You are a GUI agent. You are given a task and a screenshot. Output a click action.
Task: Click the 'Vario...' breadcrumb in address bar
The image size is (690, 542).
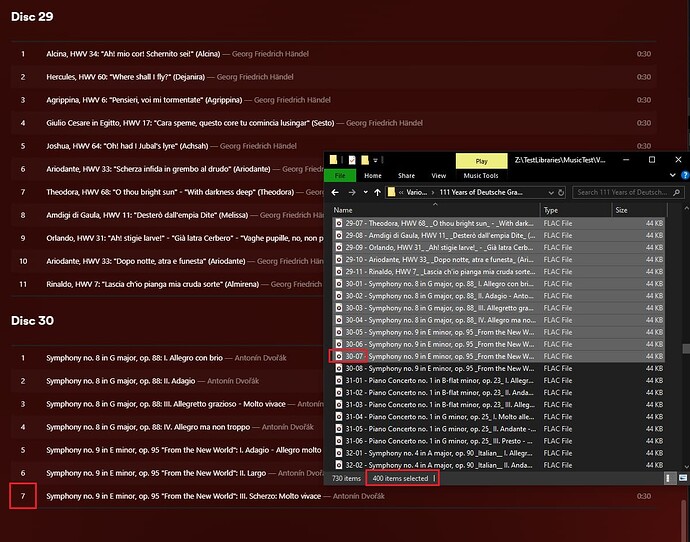click(416, 192)
